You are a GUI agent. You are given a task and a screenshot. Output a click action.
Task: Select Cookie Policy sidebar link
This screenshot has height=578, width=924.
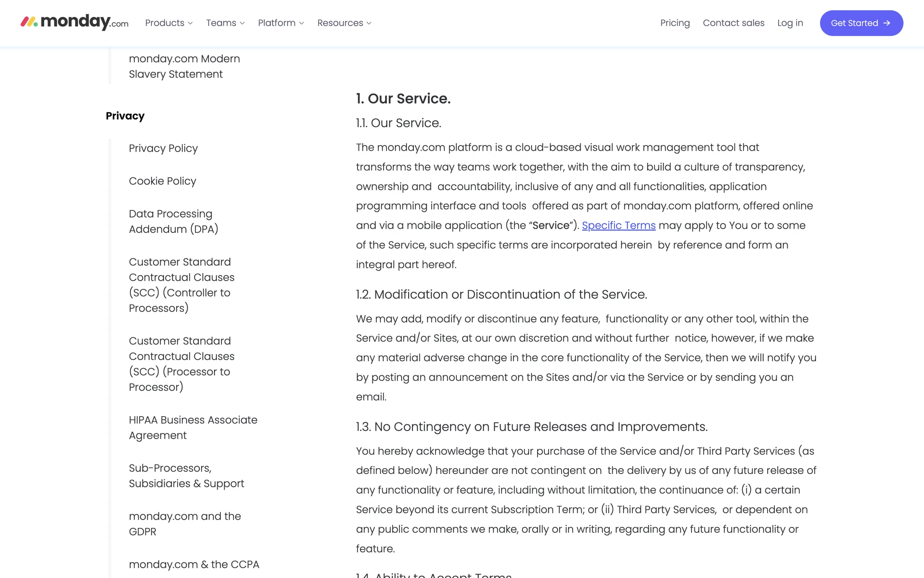[162, 181]
